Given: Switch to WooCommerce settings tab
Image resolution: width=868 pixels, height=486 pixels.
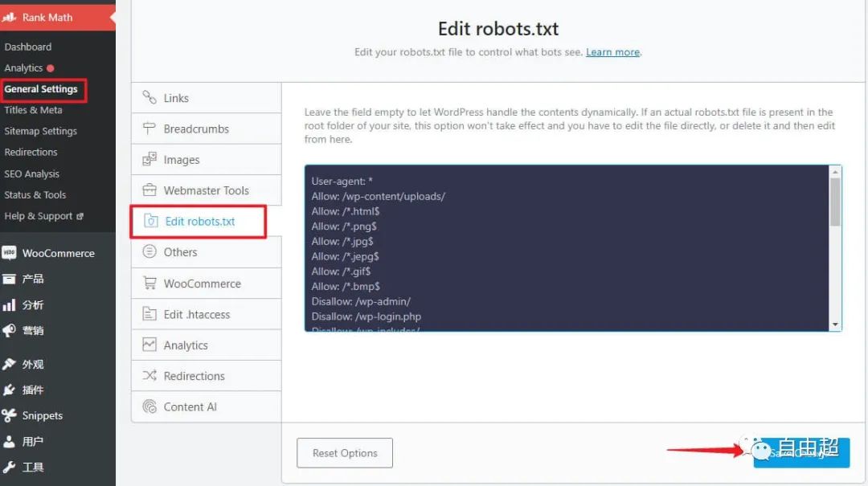Looking at the screenshot, I should pos(207,284).
